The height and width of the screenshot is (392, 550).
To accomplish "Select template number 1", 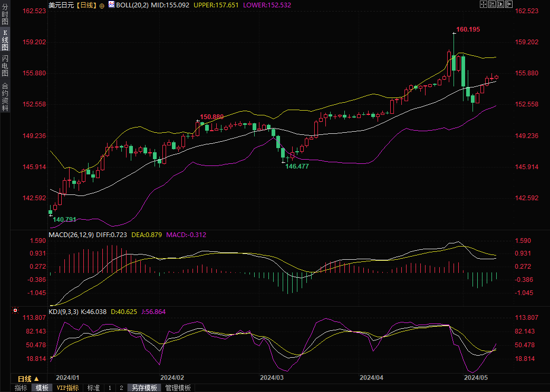I will click(x=110, y=388).
